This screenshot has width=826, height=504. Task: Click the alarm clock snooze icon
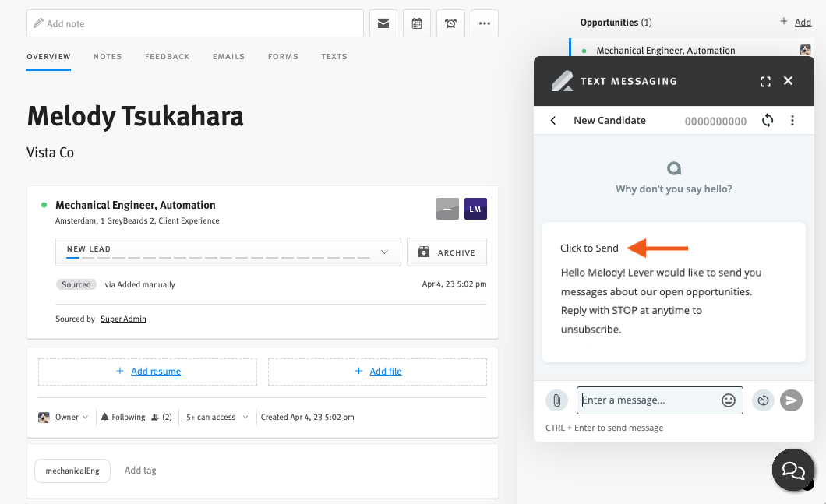click(x=450, y=23)
